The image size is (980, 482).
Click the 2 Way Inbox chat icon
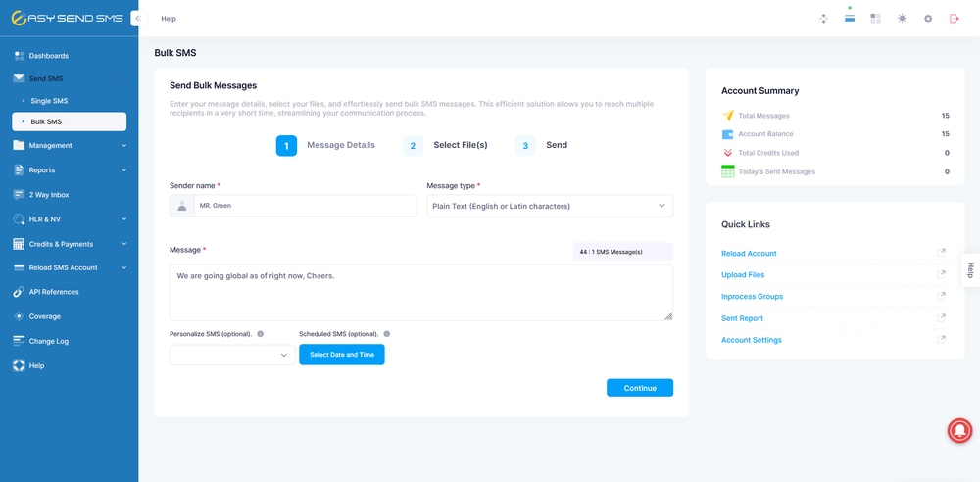[19, 194]
